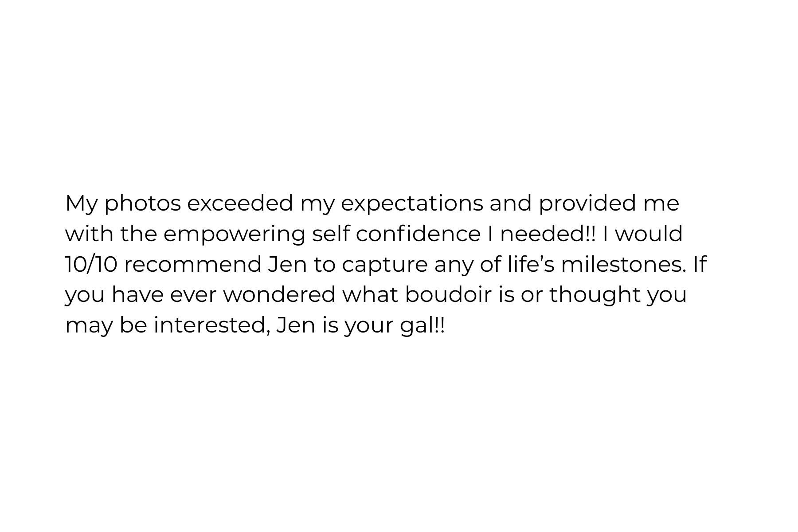This screenshot has height=532, width=798.
Task: Click the word "exceeded" in first line
Action: 240,203
